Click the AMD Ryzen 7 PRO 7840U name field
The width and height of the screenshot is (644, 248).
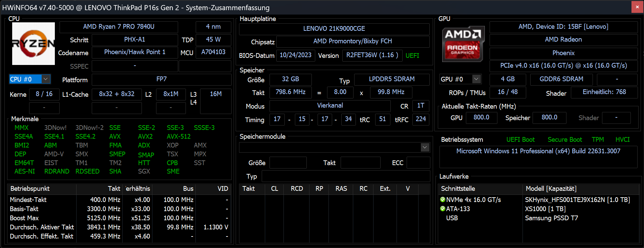(119, 27)
